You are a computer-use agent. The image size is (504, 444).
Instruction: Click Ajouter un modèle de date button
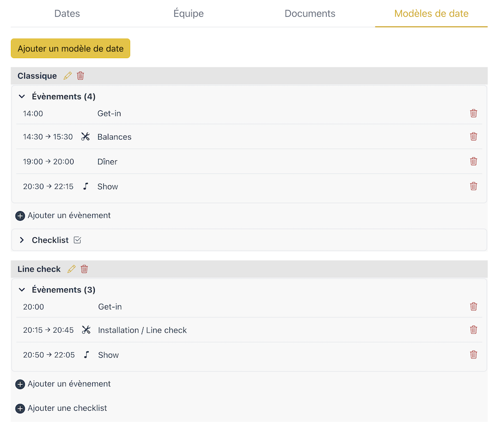71,48
